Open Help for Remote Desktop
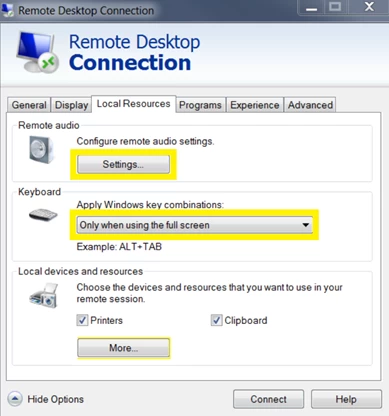Viewport: 389px width, 416px height. (x=346, y=399)
